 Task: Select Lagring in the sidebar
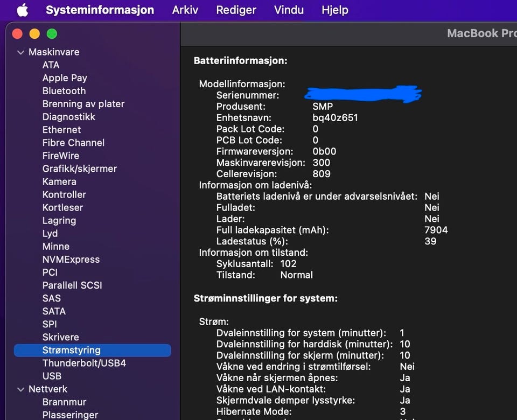tap(59, 221)
